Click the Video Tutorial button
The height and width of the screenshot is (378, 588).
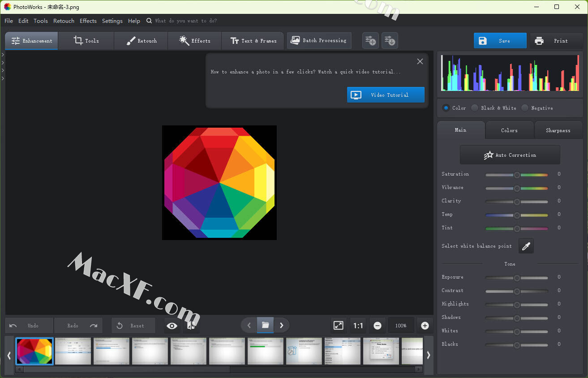click(x=386, y=95)
